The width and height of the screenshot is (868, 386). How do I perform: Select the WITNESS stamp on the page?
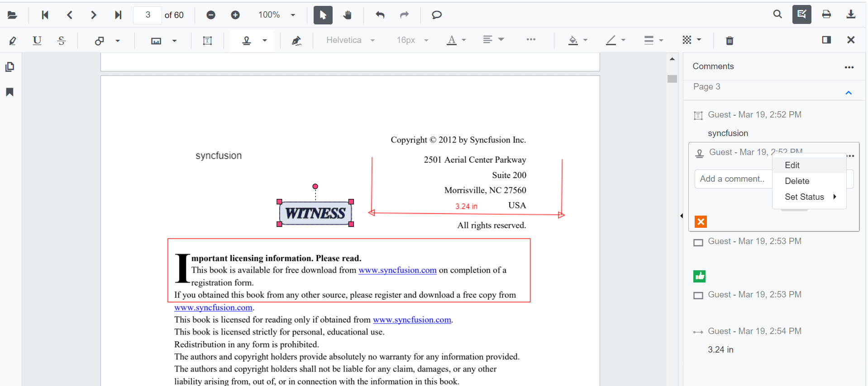tap(315, 213)
